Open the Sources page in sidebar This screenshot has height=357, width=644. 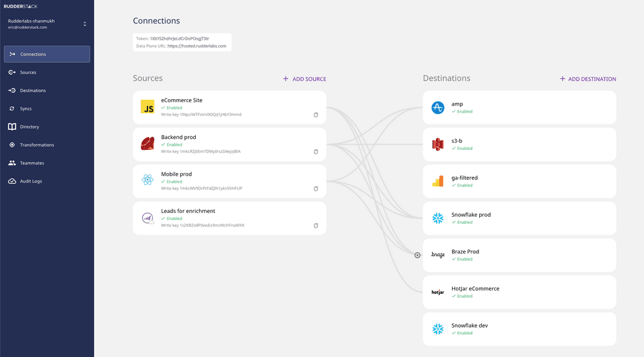[x=28, y=73]
